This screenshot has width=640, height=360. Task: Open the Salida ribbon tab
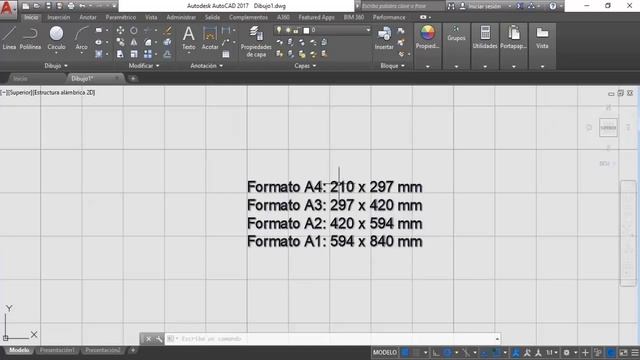click(x=212, y=18)
